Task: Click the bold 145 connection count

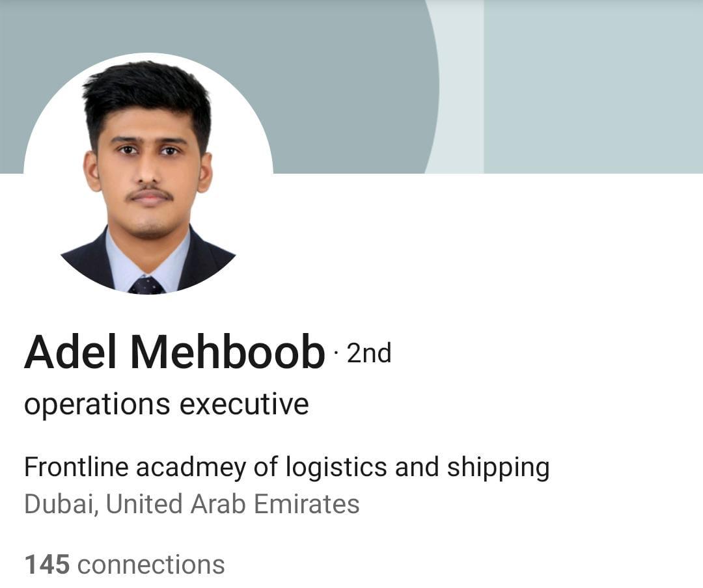Action: tap(47, 564)
